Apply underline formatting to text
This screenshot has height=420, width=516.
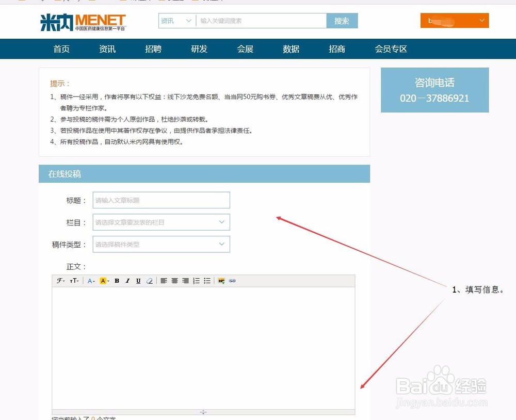[138, 281]
